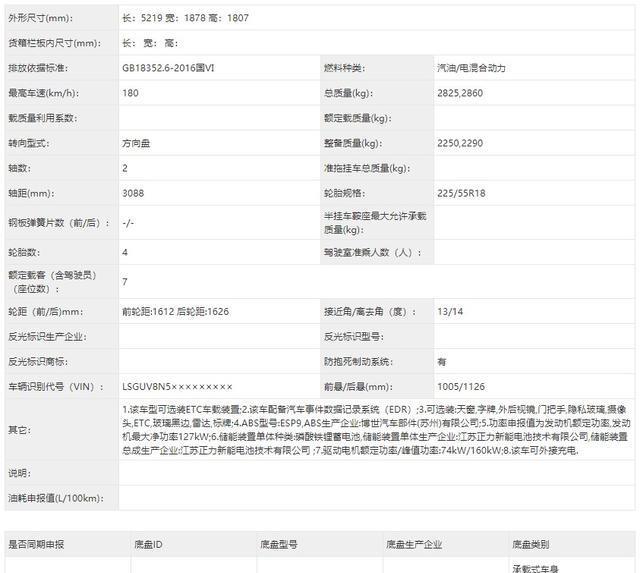Select emission standard GB18352.6-2016国VI

(168, 68)
